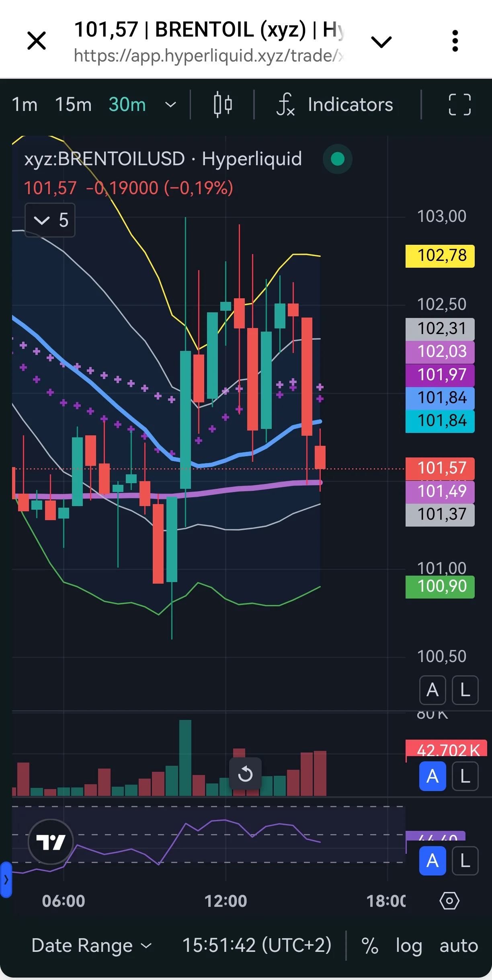492x980 pixels.
Task: Toggle auto scale A in volume pane
Action: 433,776
